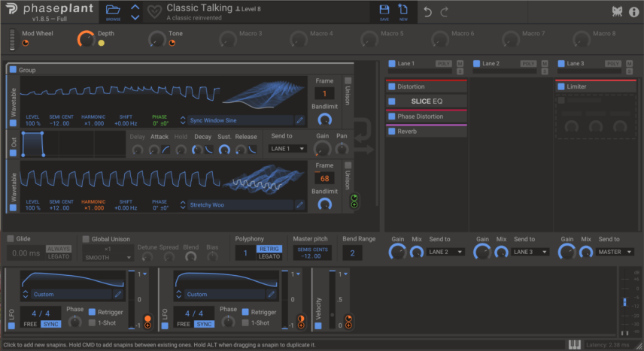
Task: Edit the first LFO Custom shape pencil
Action: pyautogui.click(x=118, y=294)
